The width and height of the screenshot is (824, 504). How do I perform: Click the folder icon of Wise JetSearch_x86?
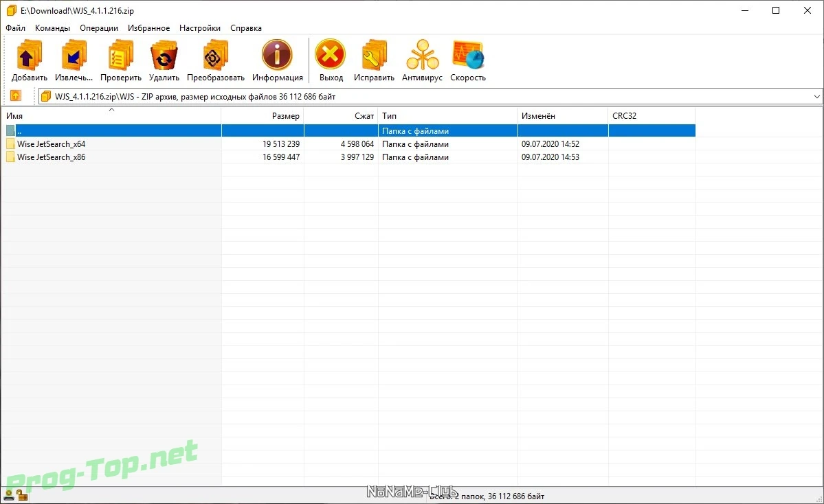[10, 157]
